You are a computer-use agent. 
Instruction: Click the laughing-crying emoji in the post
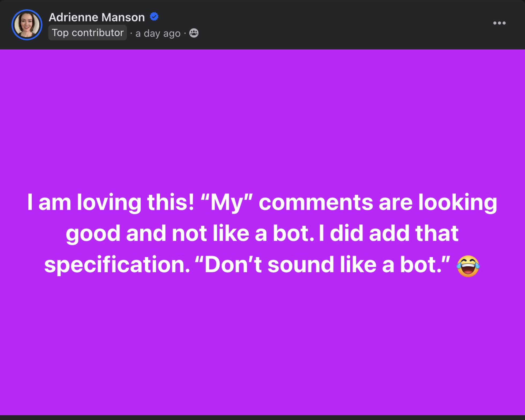point(468,266)
